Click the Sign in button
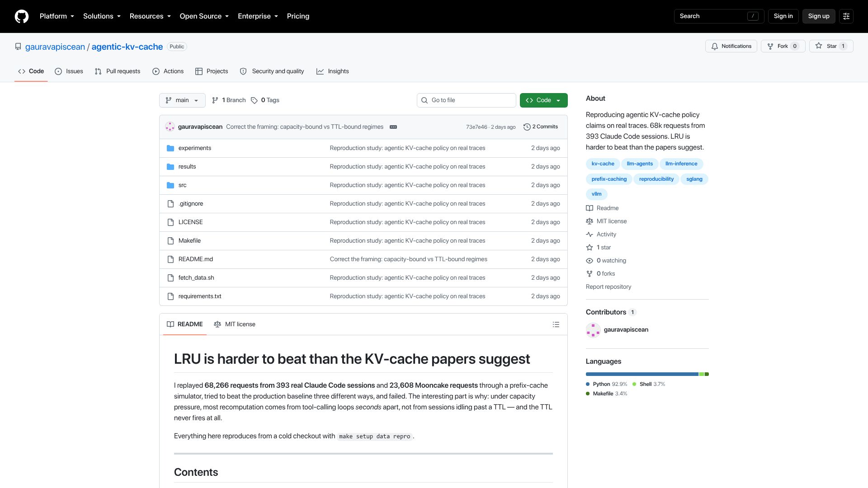868x488 pixels. click(783, 16)
